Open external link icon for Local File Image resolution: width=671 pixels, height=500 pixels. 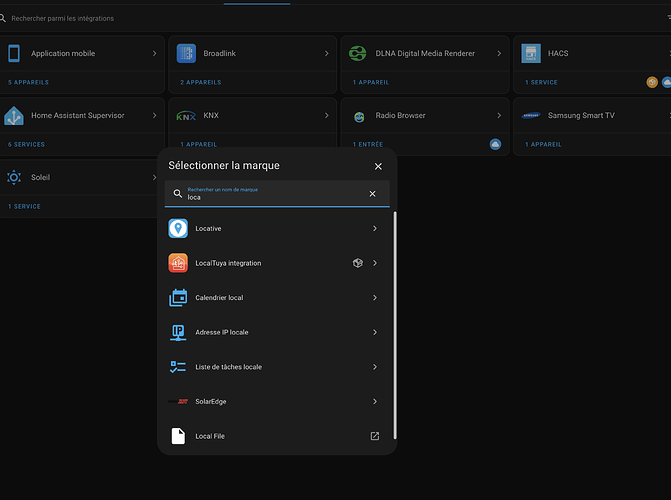coord(375,436)
